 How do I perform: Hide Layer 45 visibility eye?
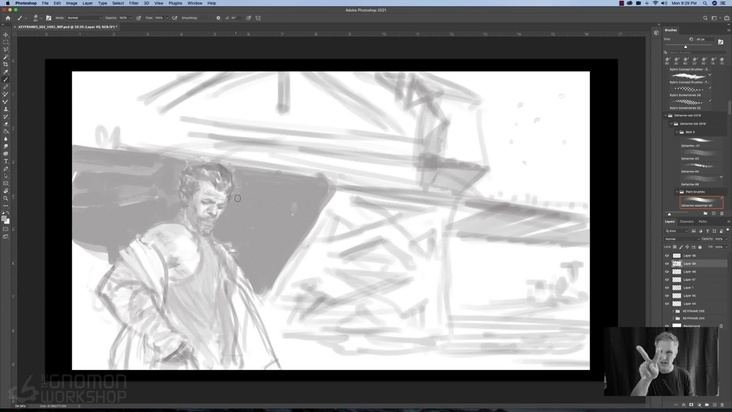(x=667, y=295)
